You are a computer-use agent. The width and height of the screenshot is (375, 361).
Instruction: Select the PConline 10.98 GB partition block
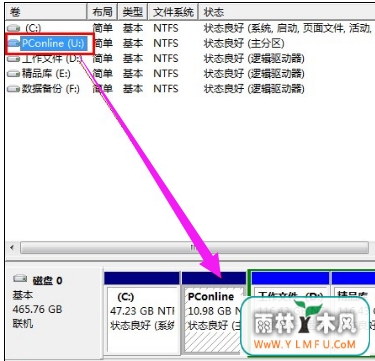tap(214, 313)
